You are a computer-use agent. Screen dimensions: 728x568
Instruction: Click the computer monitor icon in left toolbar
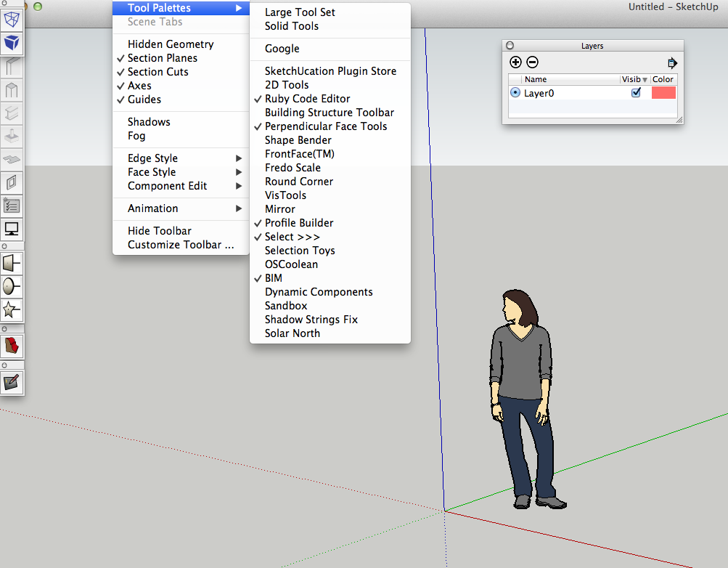coord(12,229)
